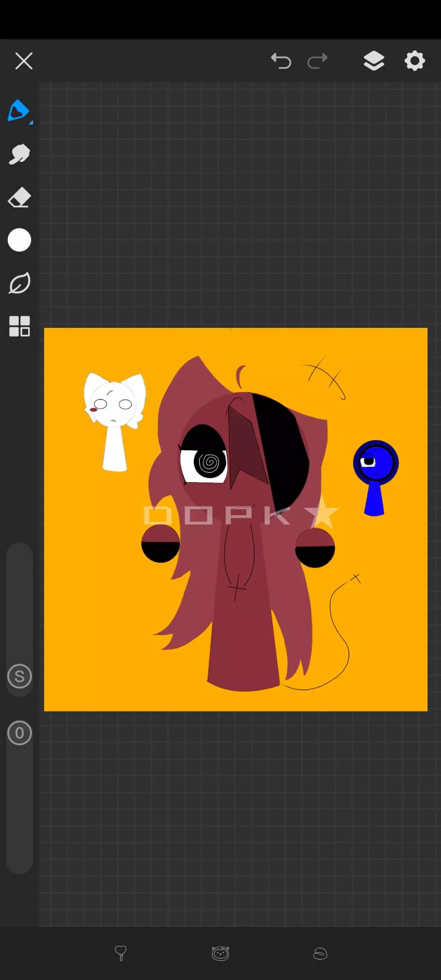
Task: Open the layers panel
Action: point(374,61)
